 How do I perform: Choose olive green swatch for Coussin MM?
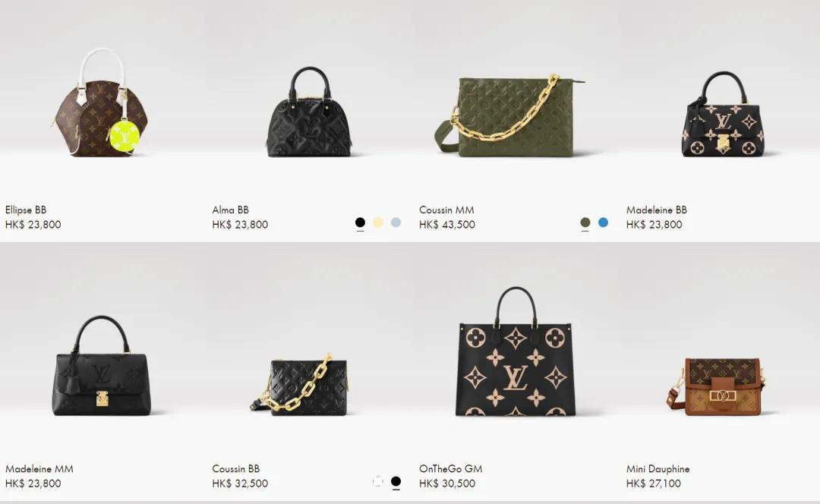[x=585, y=222]
